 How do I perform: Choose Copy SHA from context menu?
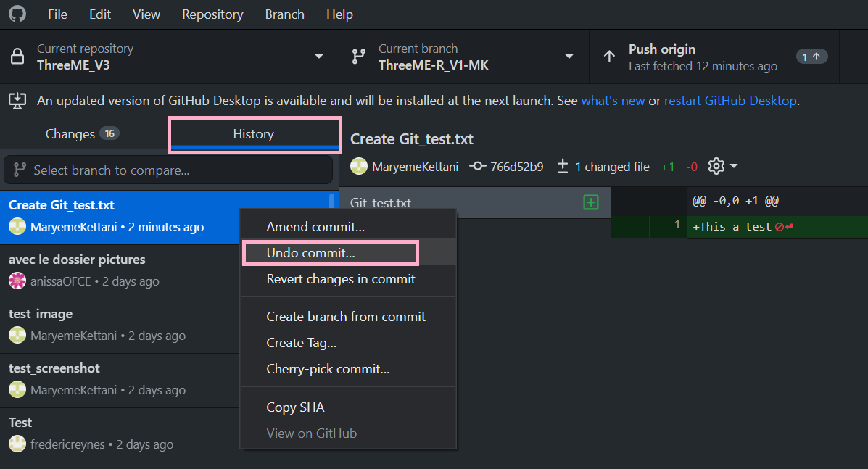pyautogui.click(x=348, y=407)
